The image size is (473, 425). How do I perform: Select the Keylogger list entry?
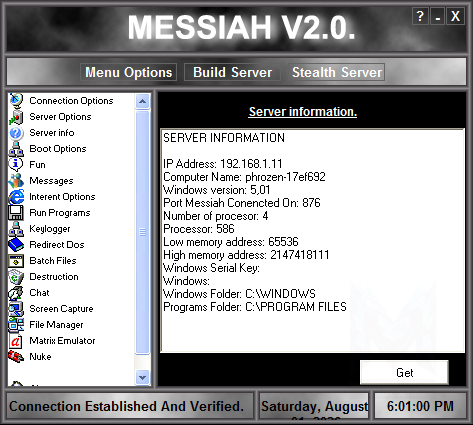[x=50, y=229]
